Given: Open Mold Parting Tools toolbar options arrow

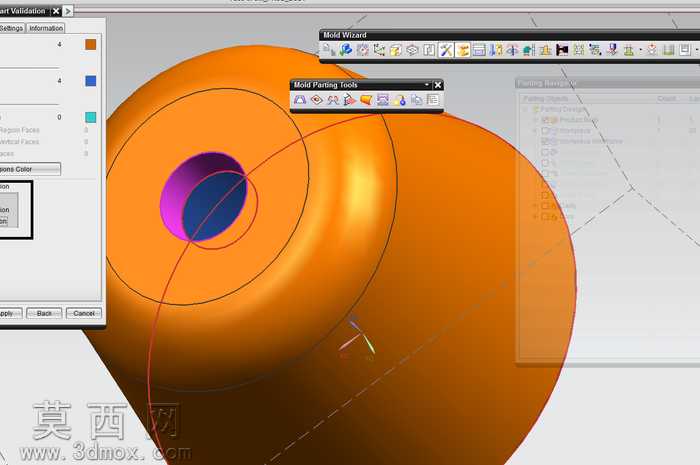Looking at the screenshot, I should pyautogui.click(x=427, y=84).
